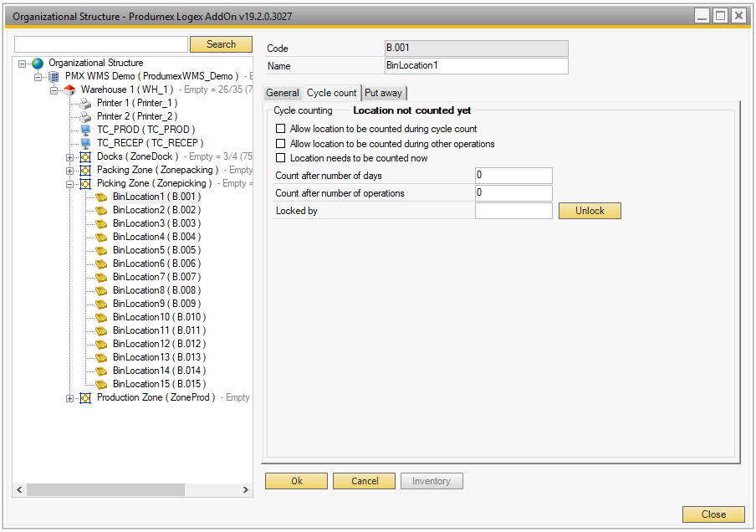This screenshot has width=756, height=532.
Task: Enable counting location during cycle count
Action: click(281, 130)
